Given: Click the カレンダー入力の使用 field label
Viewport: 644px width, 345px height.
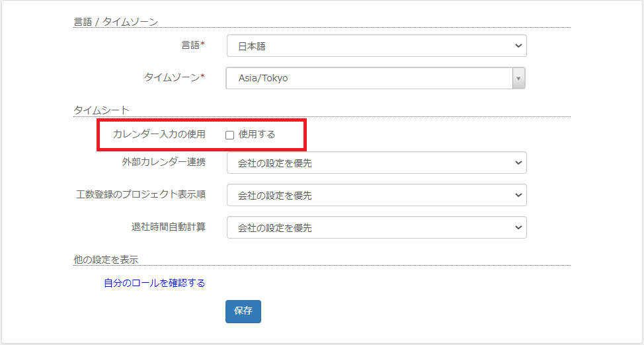Looking at the screenshot, I should tap(159, 134).
